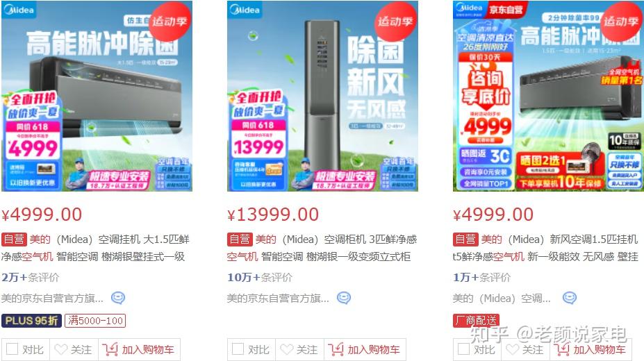The height and width of the screenshot is (361, 644).
Task: Click heart 关注 icon under 13999 product
Action: pyautogui.click(x=287, y=349)
